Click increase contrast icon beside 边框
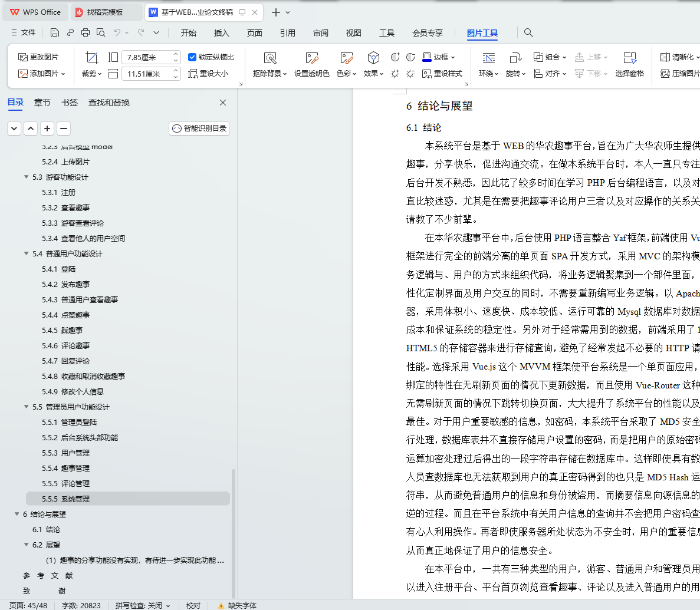700x610 pixels. point(395,57)
